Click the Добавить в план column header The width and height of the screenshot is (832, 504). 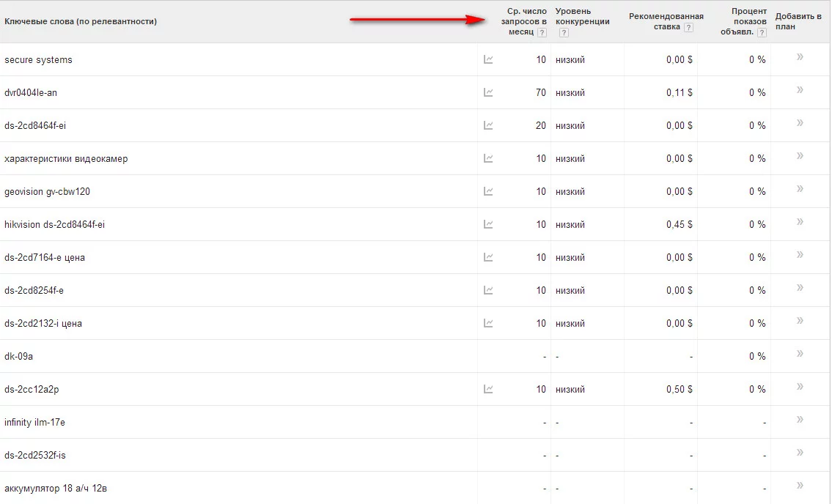coord(798,21)
